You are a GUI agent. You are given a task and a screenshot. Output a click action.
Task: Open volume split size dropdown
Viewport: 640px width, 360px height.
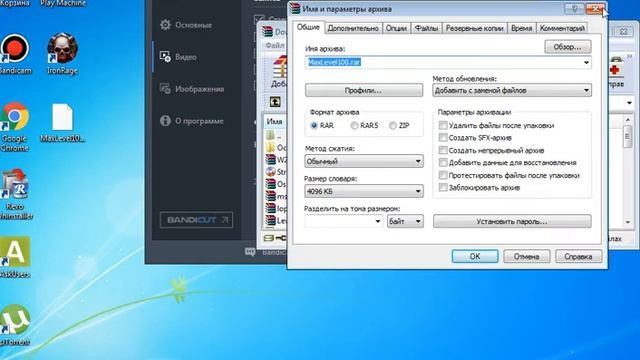point(378,221)
